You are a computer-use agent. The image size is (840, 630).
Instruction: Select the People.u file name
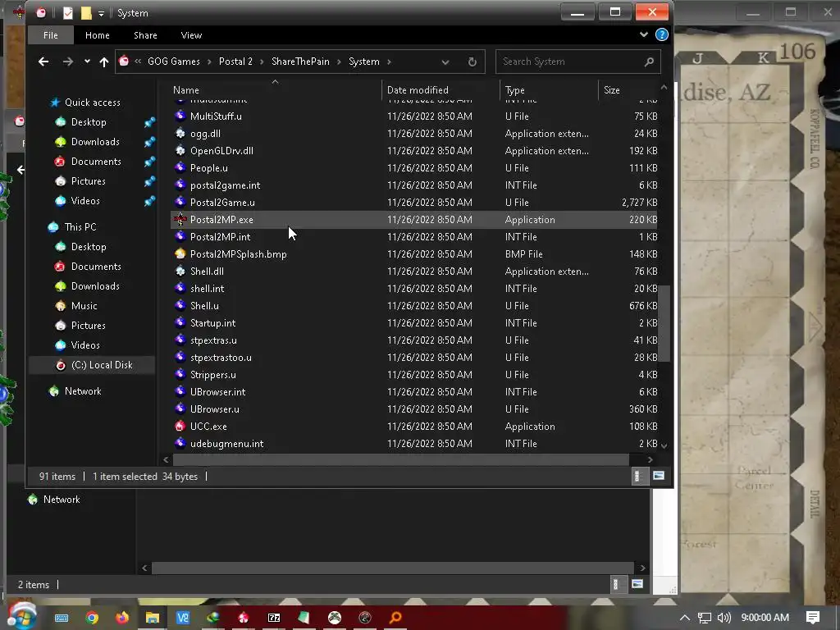(209, 168)
